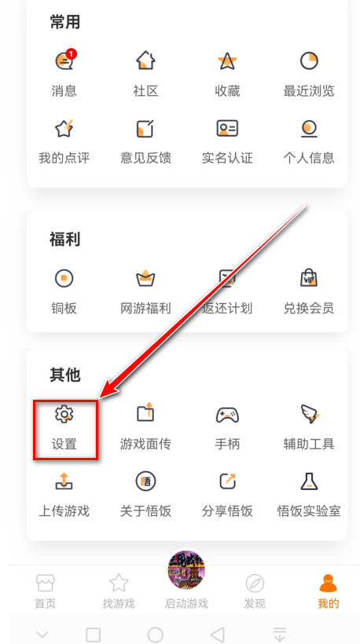Tap the 启动游戏 game thumbnail
The height and width of the screenshot is (644, 360).
click(x=186, y=570)
